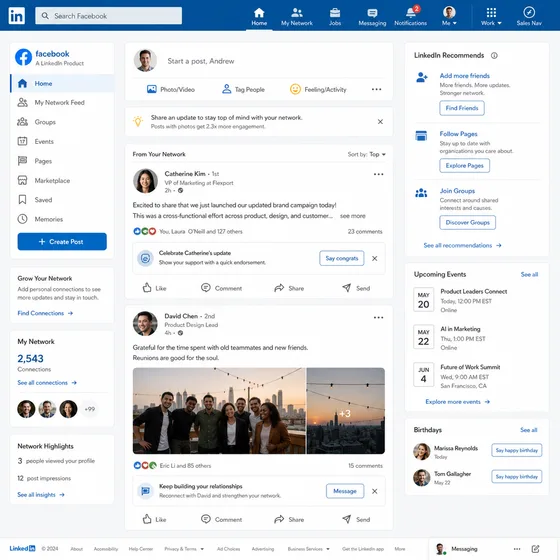Choose Tag People in post composer

point(243,89)
